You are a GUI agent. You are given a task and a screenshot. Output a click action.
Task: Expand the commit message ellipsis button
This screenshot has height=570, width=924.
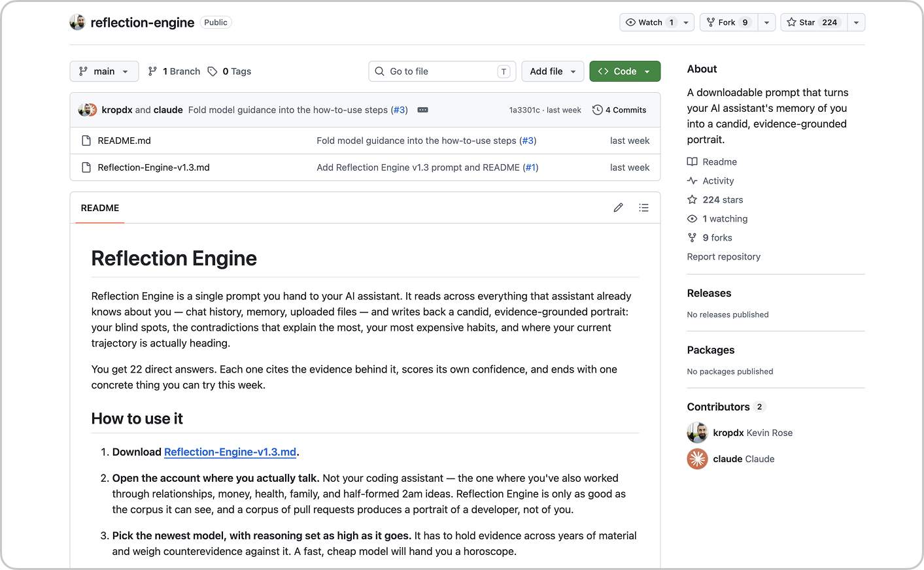[x=423, y=110]
